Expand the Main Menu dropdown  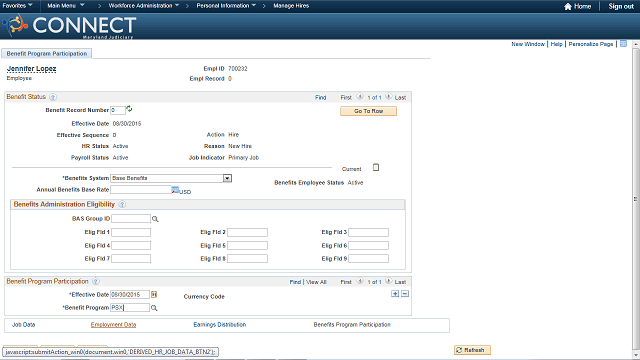coord(66,6)
